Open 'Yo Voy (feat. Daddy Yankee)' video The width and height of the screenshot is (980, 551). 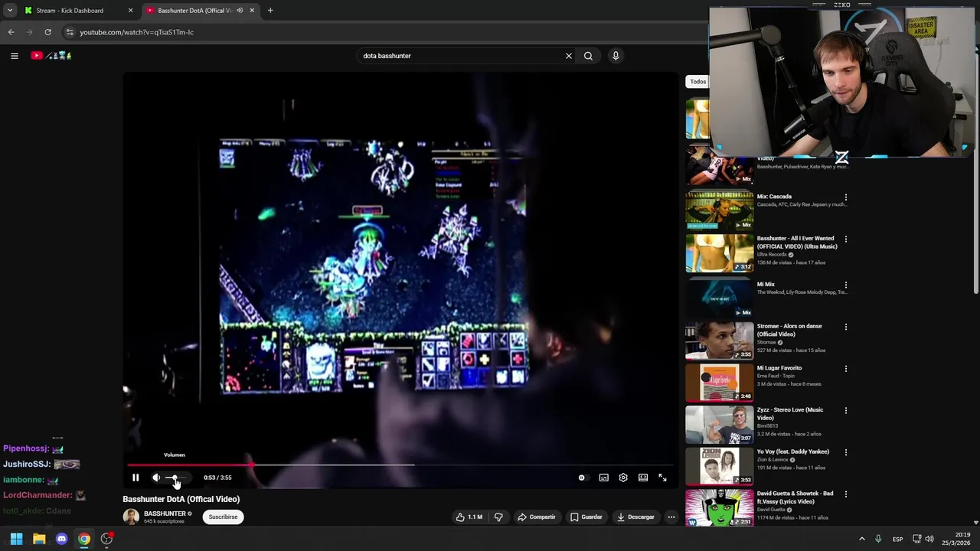[x=794, y=452]
